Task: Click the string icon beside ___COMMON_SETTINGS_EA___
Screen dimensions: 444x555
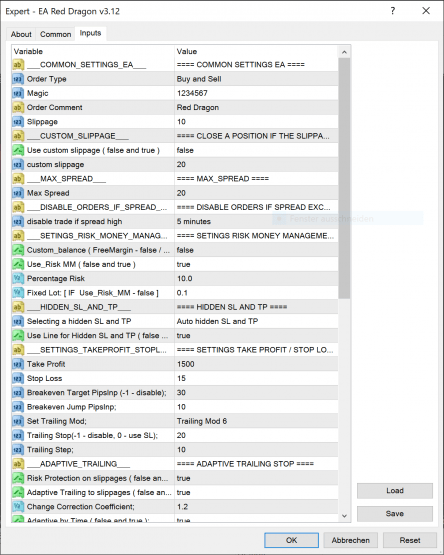Action: (18, 65)
